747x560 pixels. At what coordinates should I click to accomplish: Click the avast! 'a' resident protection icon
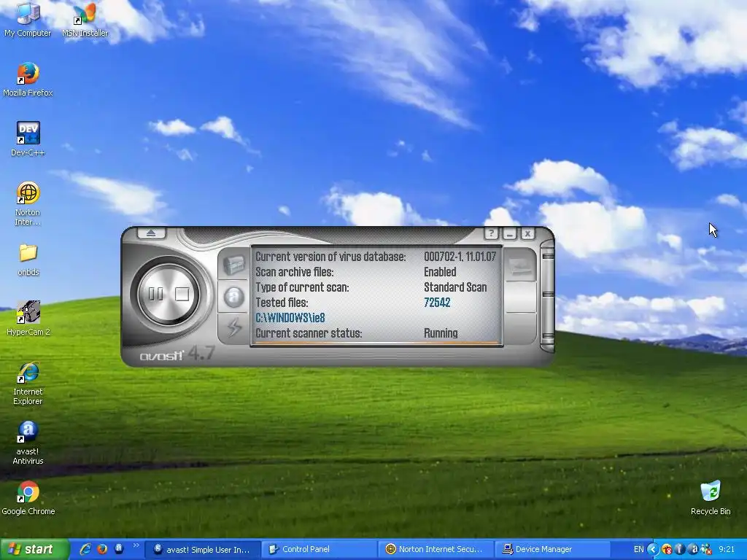234,297
